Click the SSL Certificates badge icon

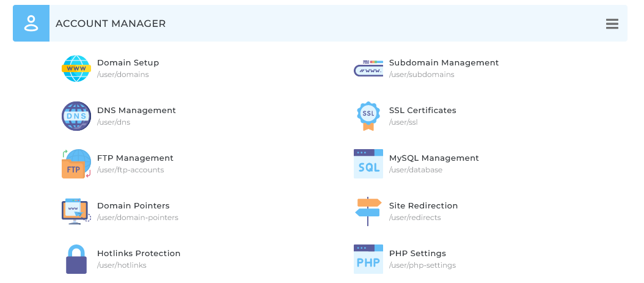tap(368, 116)
